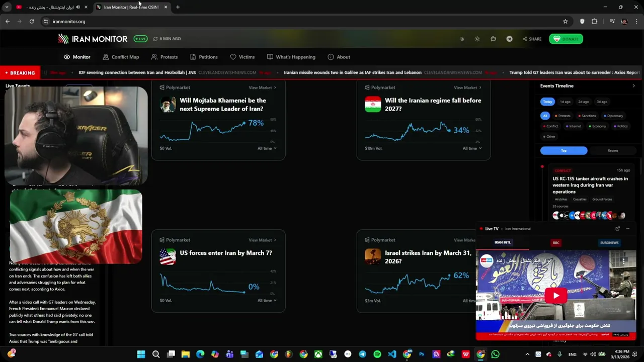The image size is (644, 362).
Task: Click the Airstrikes tag
Action: coord(560,199)
